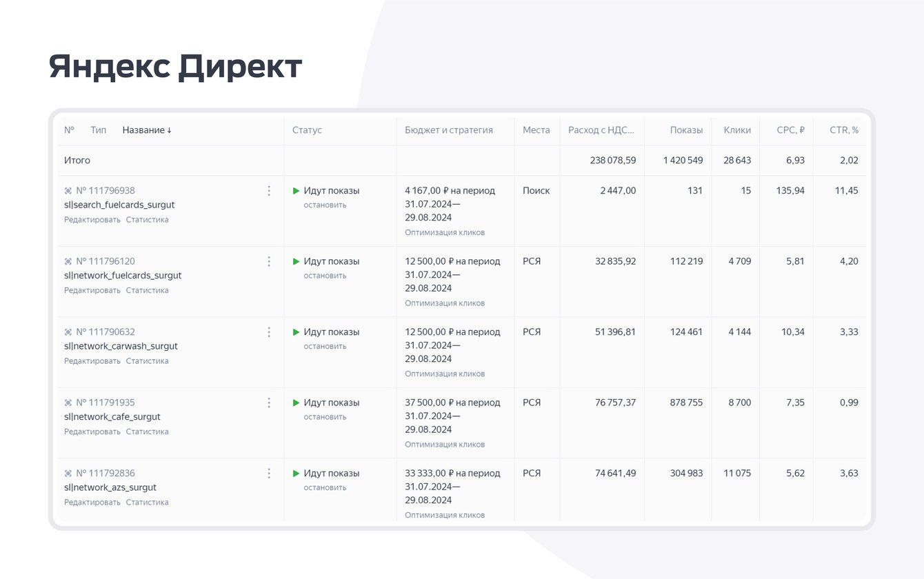Click green play status icon for sl|network_fuelcards_surgut
The height and width of the screenshot is (579, 924).
(x=297, y=261)
